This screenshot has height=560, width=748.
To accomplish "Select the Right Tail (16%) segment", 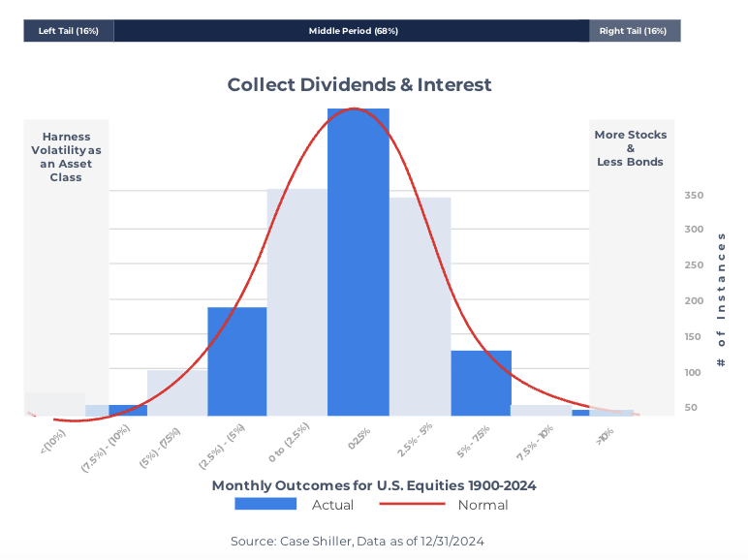I will (x=633, y=31).
